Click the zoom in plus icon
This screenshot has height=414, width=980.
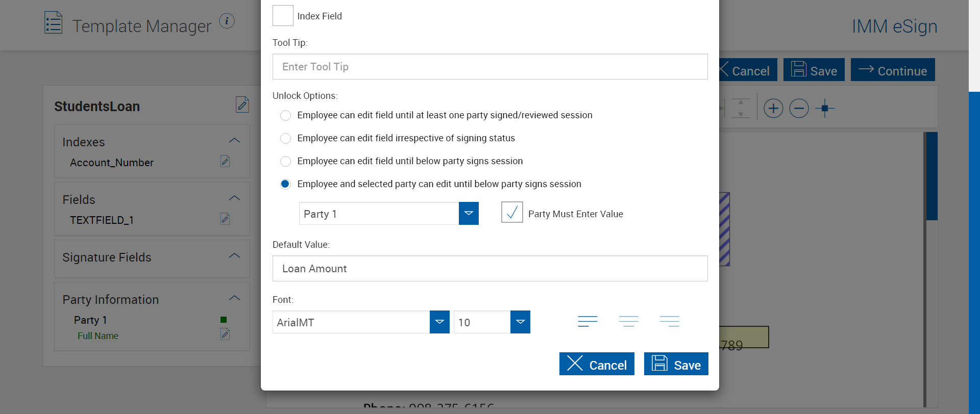(773, 109)
